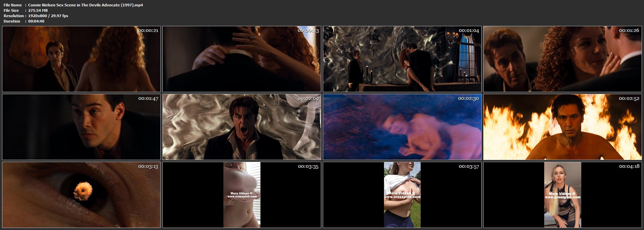Click the 00:03:13 timestamp overlay
Screen dimensions: 644x230
click(x=148, y=166)
